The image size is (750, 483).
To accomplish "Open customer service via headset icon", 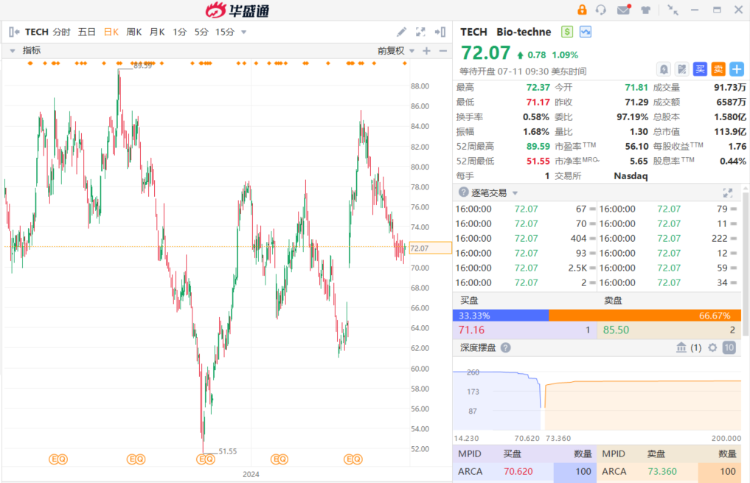I will point(601,10).
